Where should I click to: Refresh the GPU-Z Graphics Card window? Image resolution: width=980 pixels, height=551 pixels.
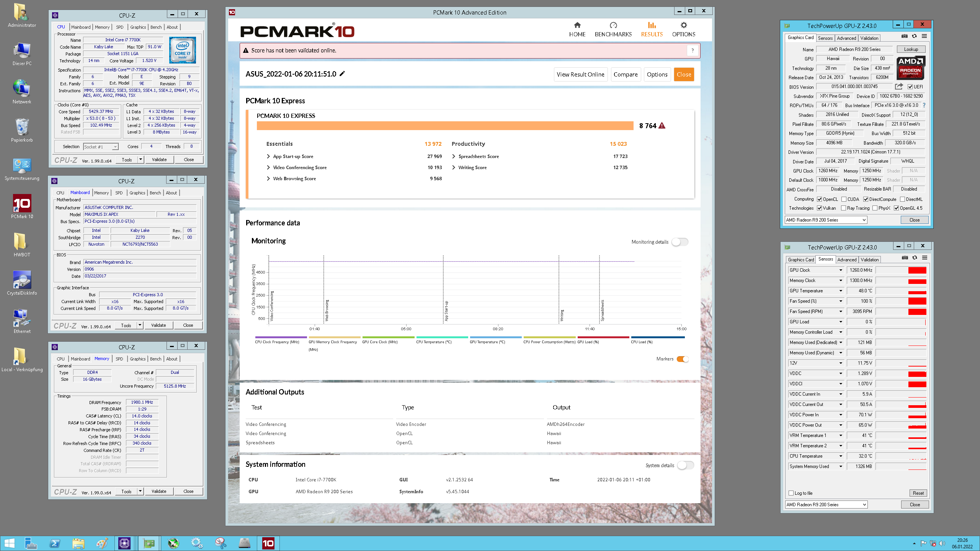click(x=914, y=36)
